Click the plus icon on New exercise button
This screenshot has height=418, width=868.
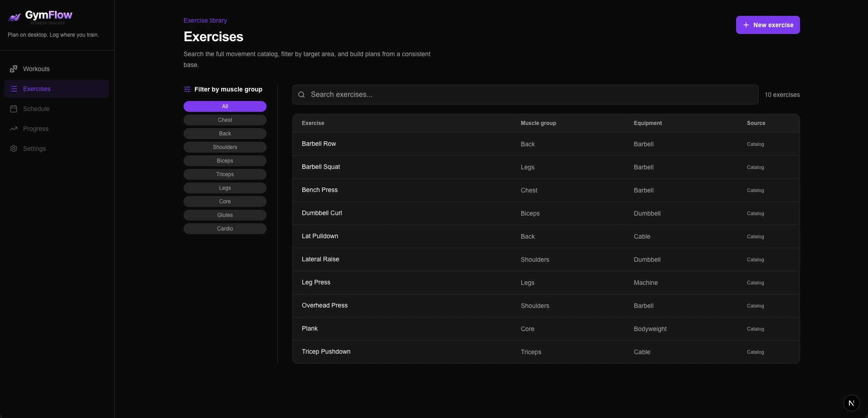[746, 25]
